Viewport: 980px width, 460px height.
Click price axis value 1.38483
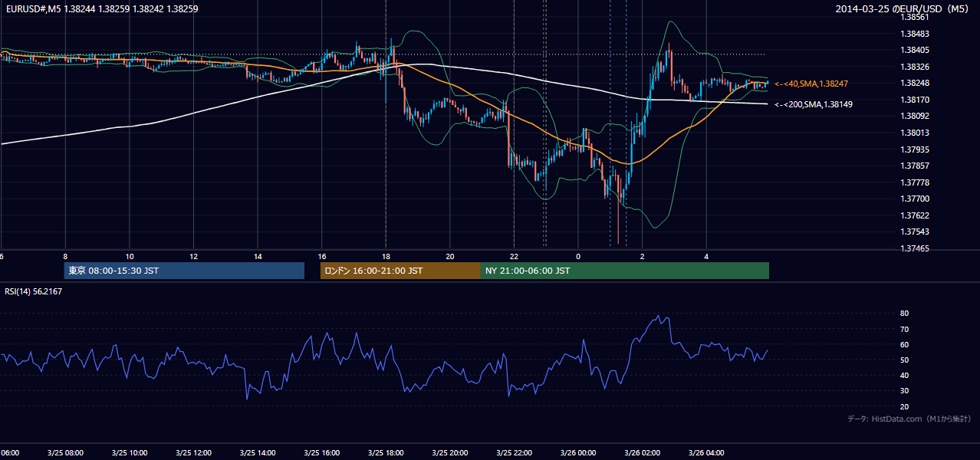915,34
